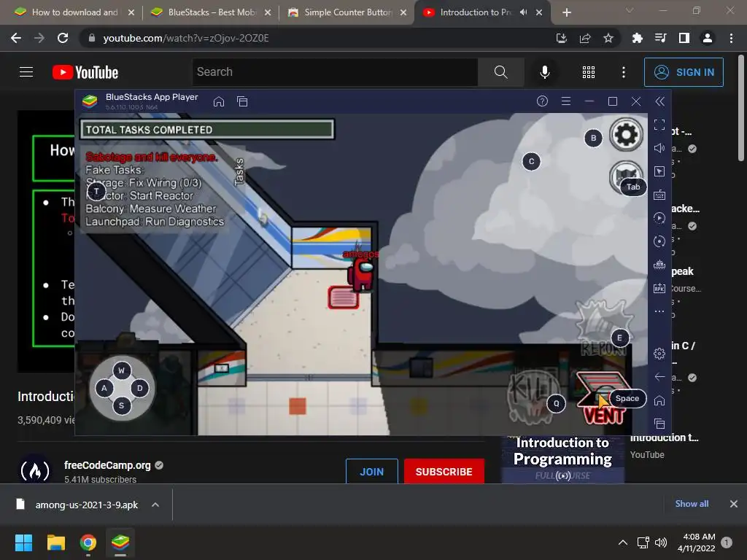Open the in-game map with Tab
Screen dimensions: 747x560
pyautogui.click(x=626, y=177)
